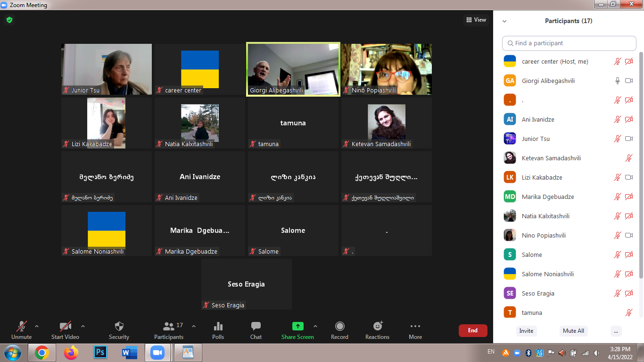The height and width of the screenshot is (362, 644).
Task: Click the Mute All button
Action: click(x=573, y=331)
